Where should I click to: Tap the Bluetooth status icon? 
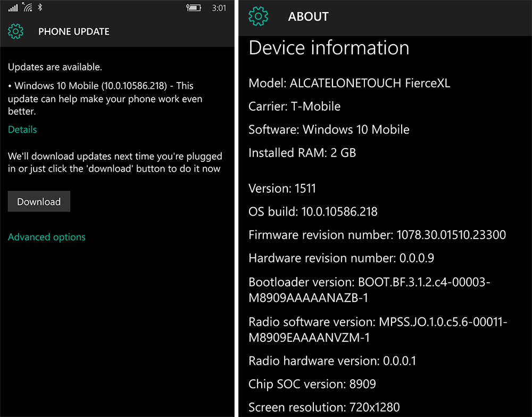tap(40, 7)
